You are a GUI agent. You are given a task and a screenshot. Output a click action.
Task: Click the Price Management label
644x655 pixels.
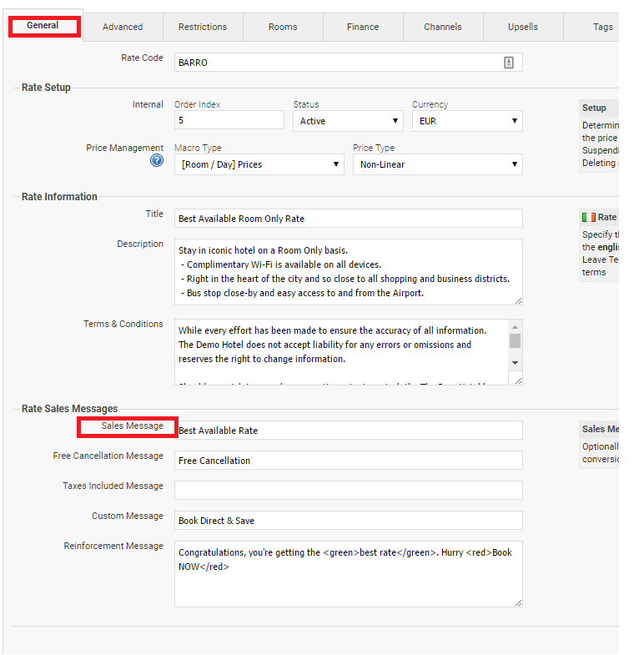pyautogui.click(x=124, y=148)
